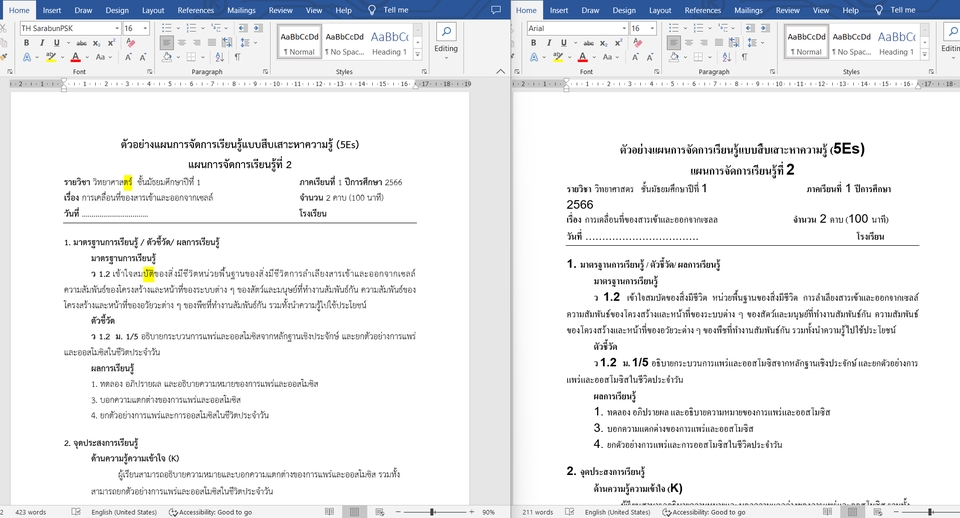Open Line Spacing options in left window
This screenshot has height=518, width=960.
(245, 43)
